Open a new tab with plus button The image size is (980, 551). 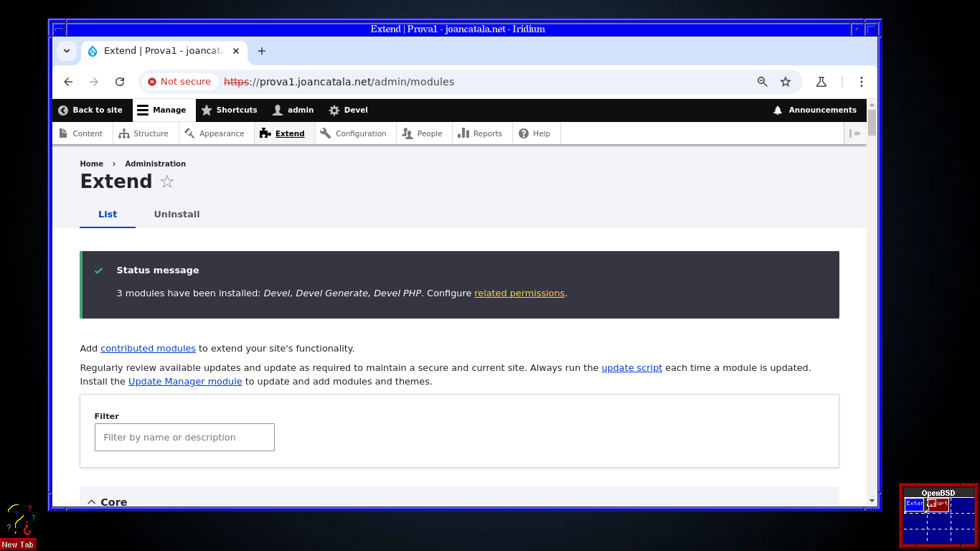pyautogui.click(x=262, y=51)
